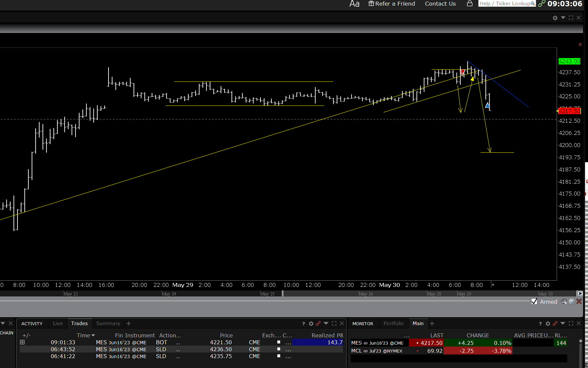This screenshot has width=588, height=368.
Task: Open Activity panel dropdown arrow
Action: pyautogui.click(x=326, y=323)
